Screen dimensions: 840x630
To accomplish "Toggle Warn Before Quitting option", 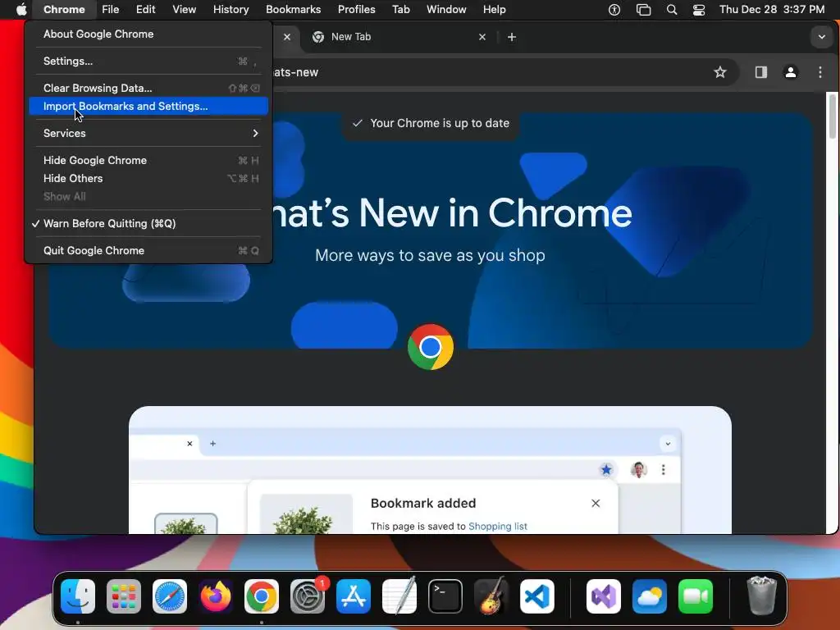I will [x=148, y=223].
